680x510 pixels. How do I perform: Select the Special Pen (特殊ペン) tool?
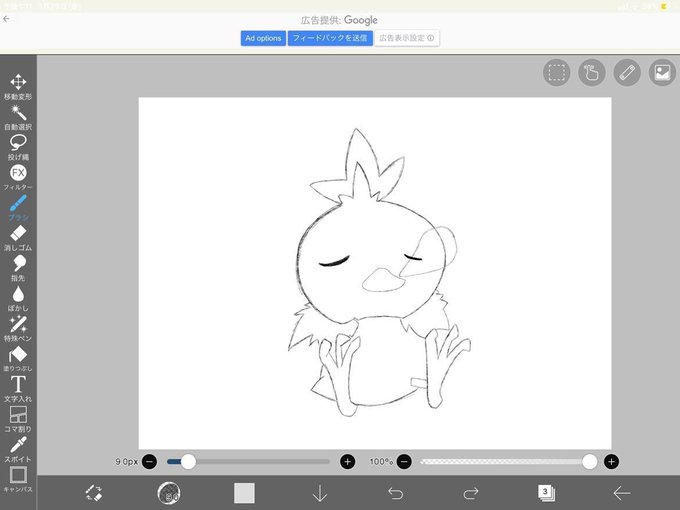pyautogui.click(x=18, y=329)
